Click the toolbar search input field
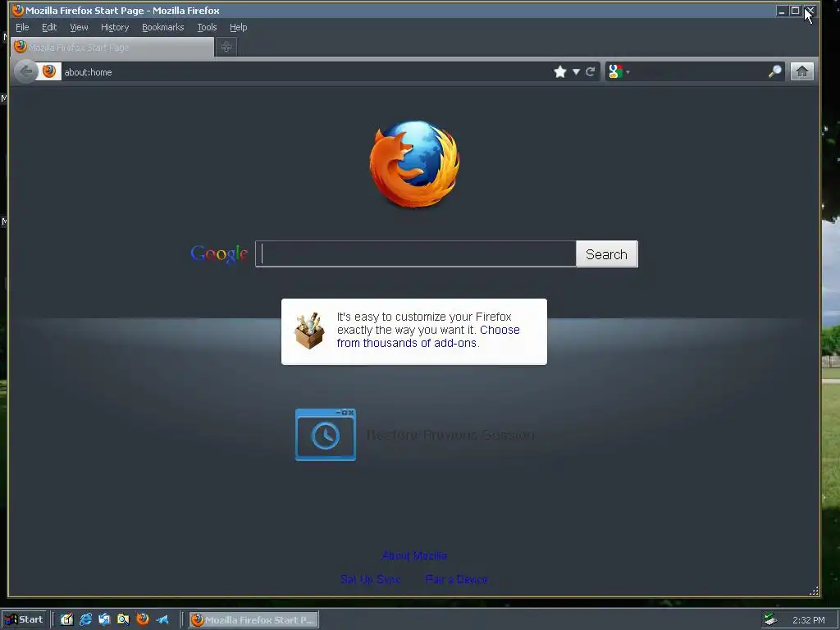This screenshot has width=840, height=630. tap(699, 72)
